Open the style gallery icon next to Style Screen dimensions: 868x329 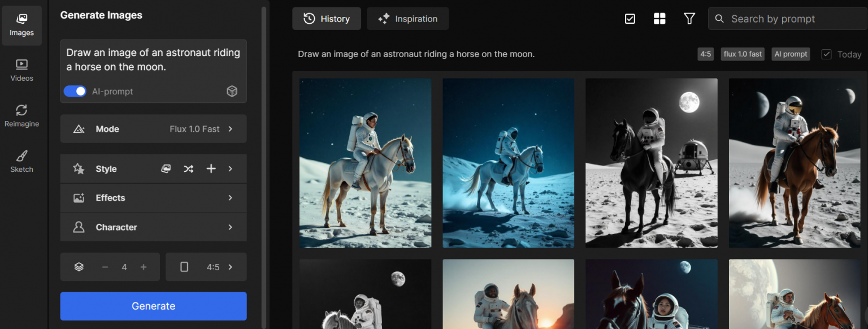(x=166, y=168)
